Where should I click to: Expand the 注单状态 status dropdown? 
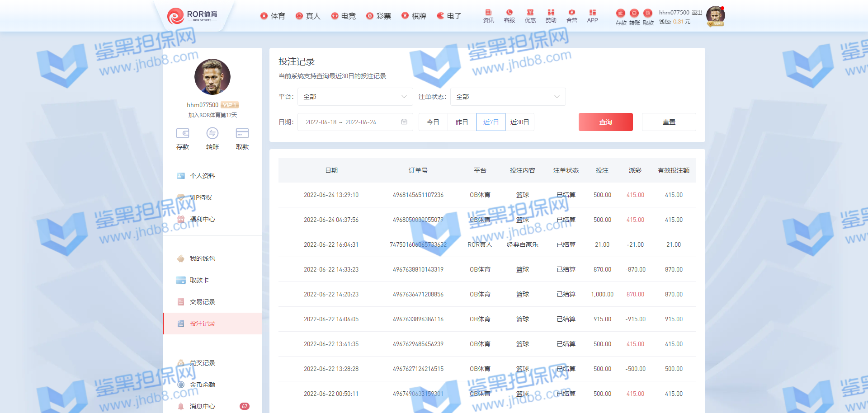click(508, 97)
